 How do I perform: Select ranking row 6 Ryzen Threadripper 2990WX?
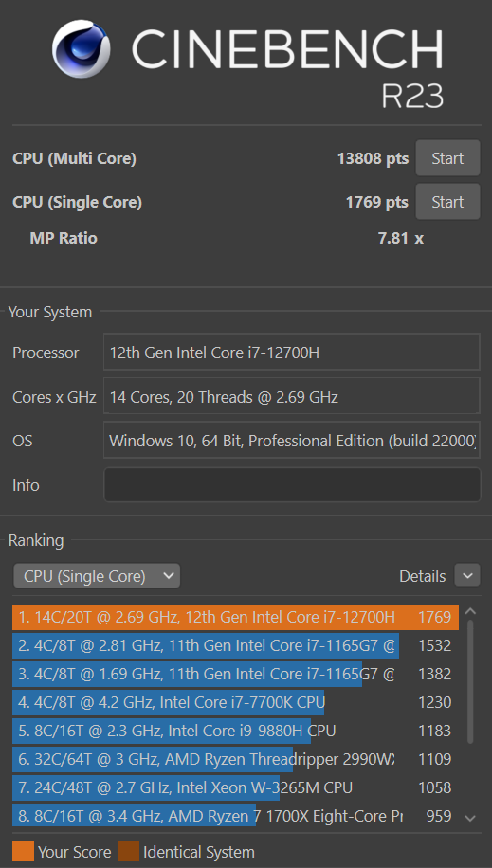(235, 759)
